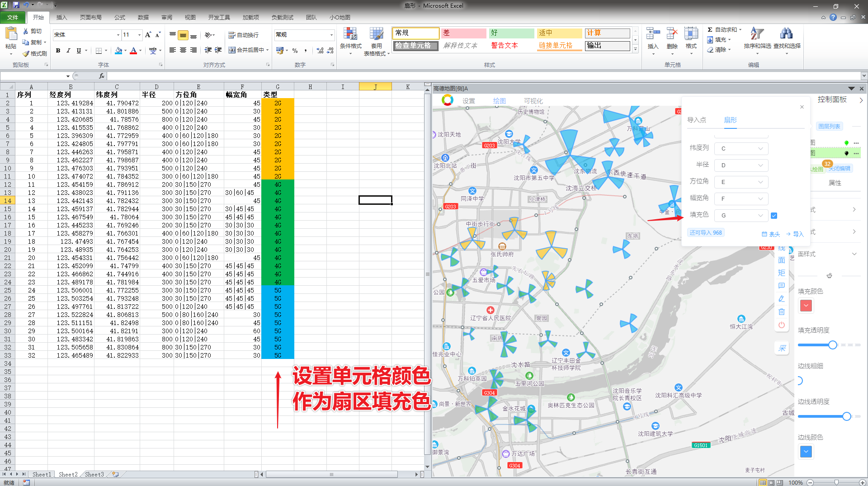
Task: Click the Find and Select (查找和选择) binoculars icon
Action: [x=787, y=34]
